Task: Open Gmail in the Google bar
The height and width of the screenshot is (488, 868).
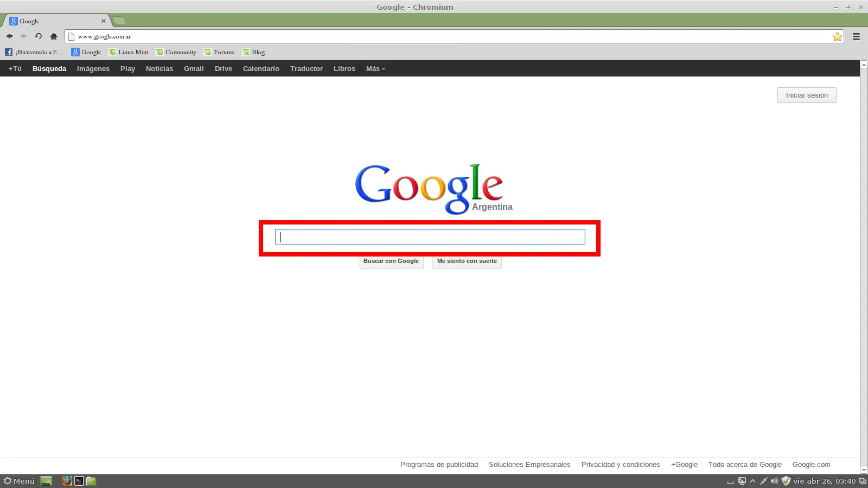Action: tap(194, 69)
